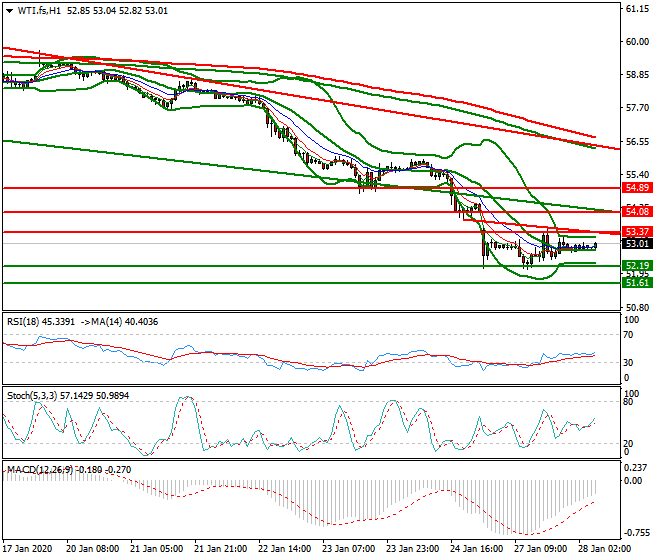Click the 58.85 price axis value

click(x=637, y=75)
